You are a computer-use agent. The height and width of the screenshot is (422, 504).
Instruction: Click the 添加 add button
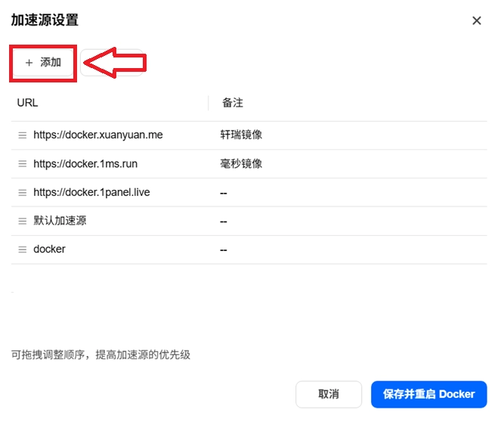coord(43,63)
